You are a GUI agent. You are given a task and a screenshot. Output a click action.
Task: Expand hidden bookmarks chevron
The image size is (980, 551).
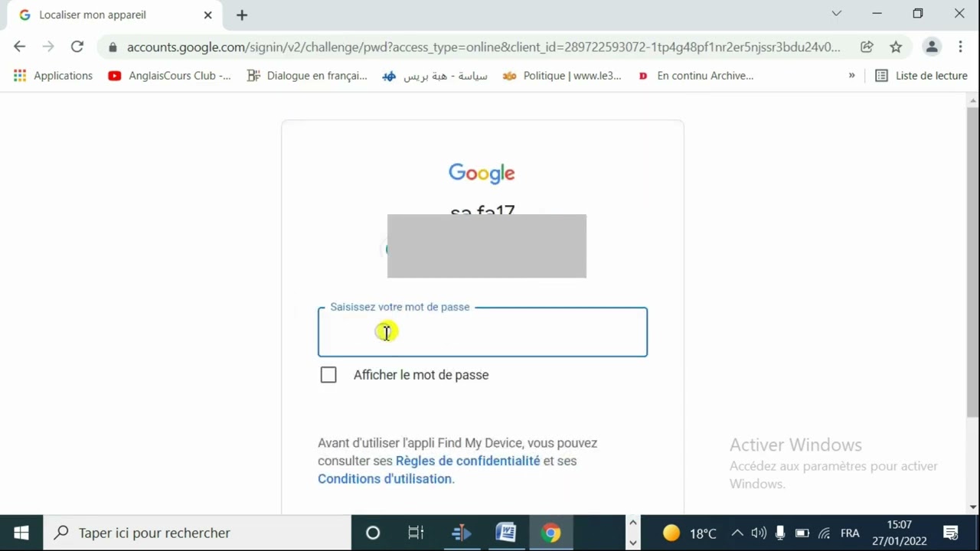coord(851,76)
